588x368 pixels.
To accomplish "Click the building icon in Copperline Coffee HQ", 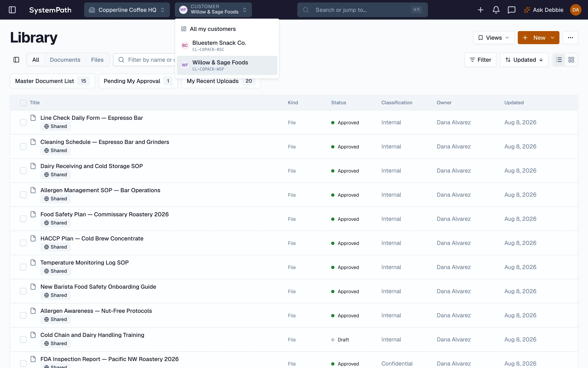I will pyautogui.click(x=92, y=10).
